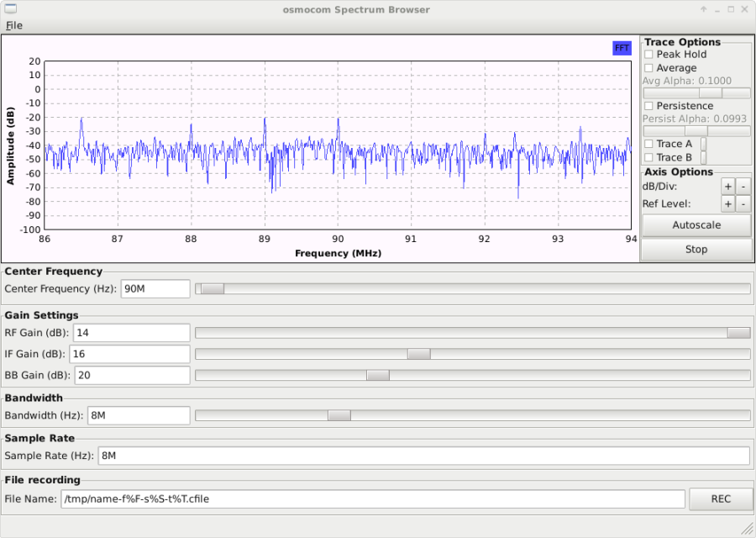Click the Trace B store button
Viewport: 756px width, 538px height.
(703, 157)
